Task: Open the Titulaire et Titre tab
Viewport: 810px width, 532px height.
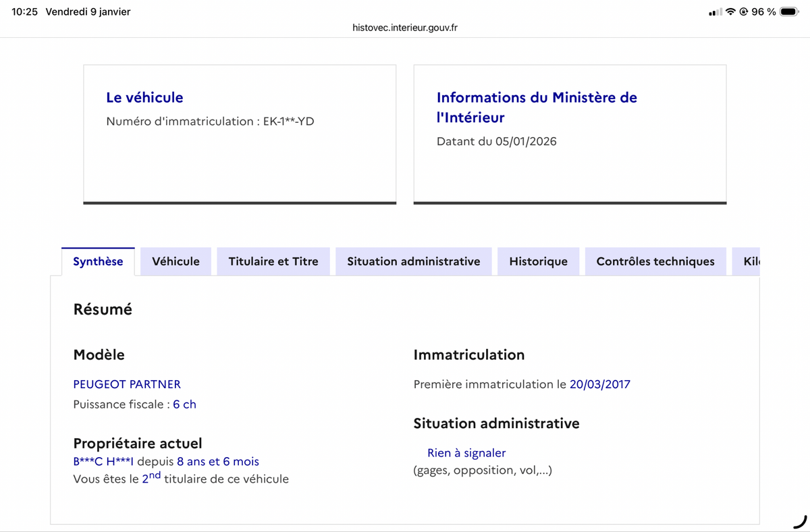Action: pyautogui.click(x=273, y=261)
